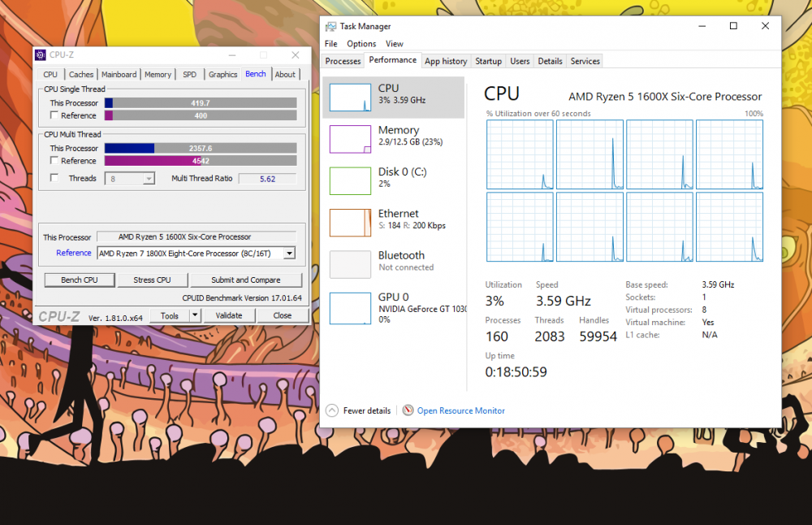Select the Ryzen 7 1800X reference combo box
Image resolution: width=812 pixels, height=525 pixels.
pos(197,254)
